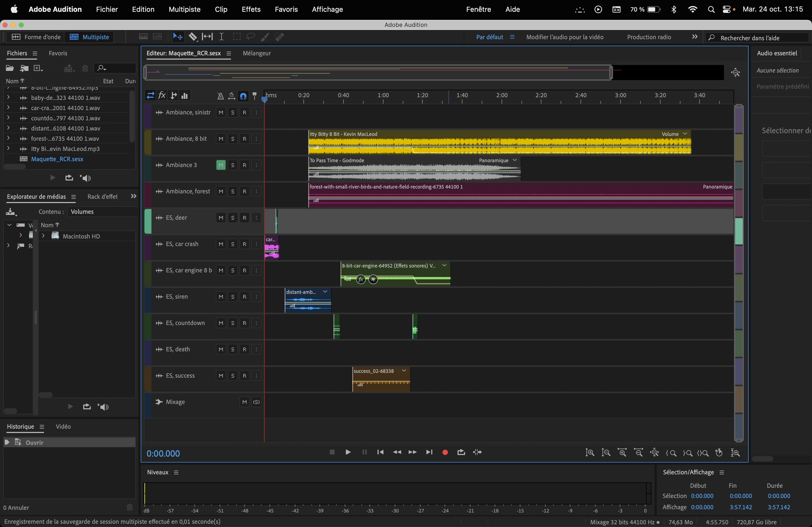Switch to the Mélangeur tab
This screenshot has width=812, height=527.
(x=256, y=53)
